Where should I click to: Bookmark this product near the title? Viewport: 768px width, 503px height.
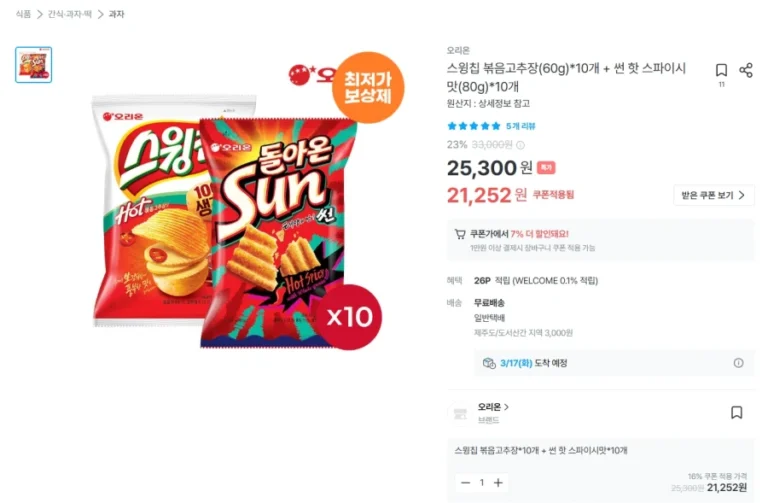(x=721, y=70)
